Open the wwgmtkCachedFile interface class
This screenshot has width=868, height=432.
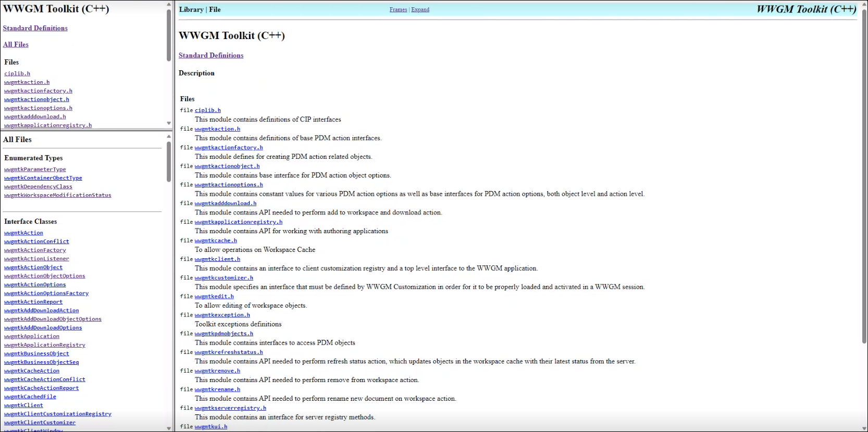(30, 397)
